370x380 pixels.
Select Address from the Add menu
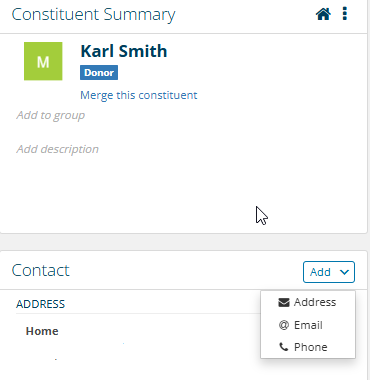308,302
